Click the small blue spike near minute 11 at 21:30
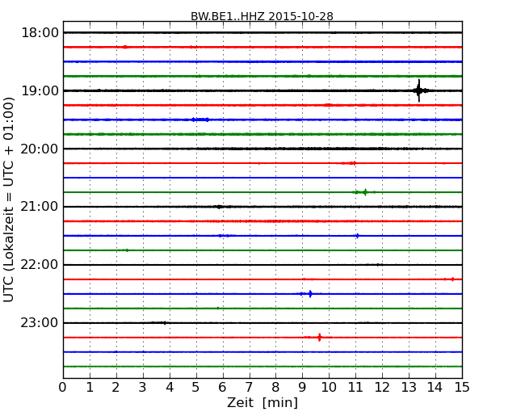This screenshot has height=420, width=525. (357, 236)
